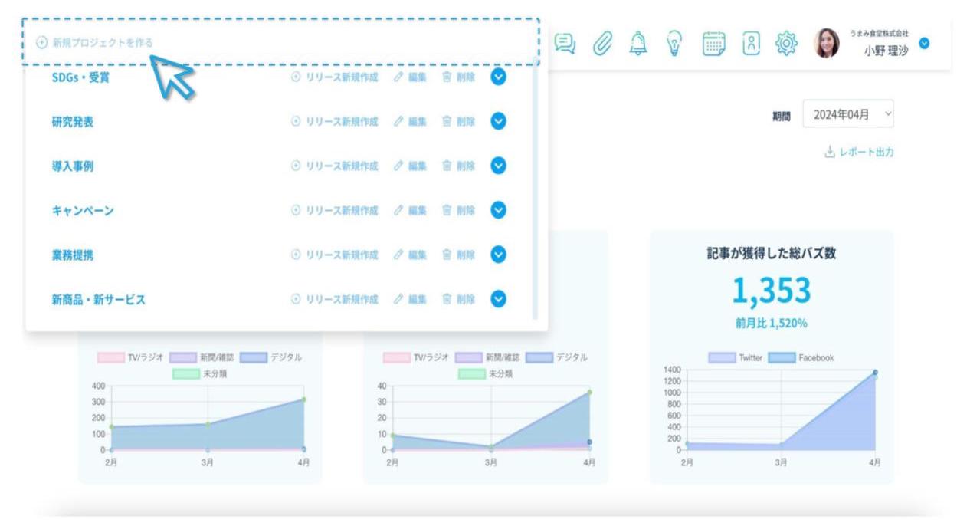Screen dimensions: 980x526
Task: Select the 新商品・新サービス project item
Action: [98, 300]
